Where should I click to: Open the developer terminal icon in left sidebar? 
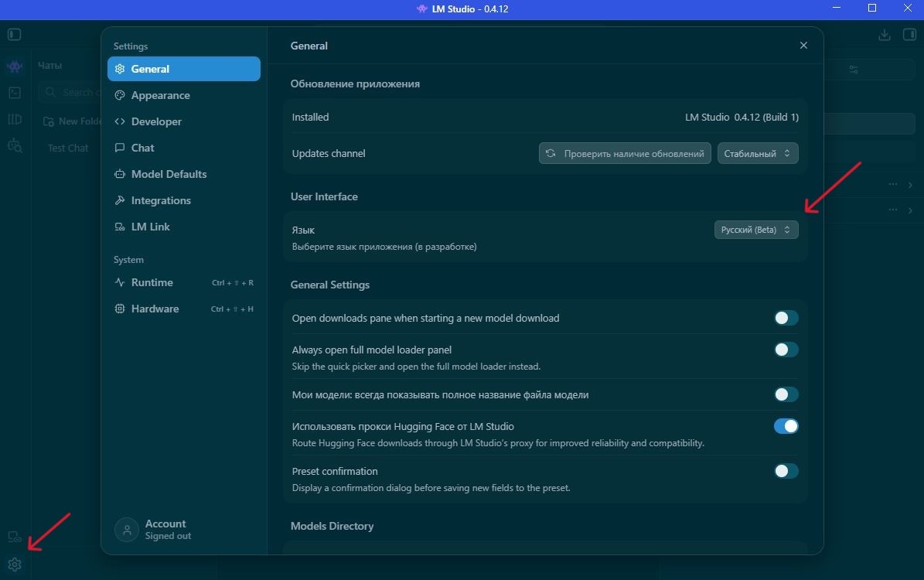coord(15,93)
